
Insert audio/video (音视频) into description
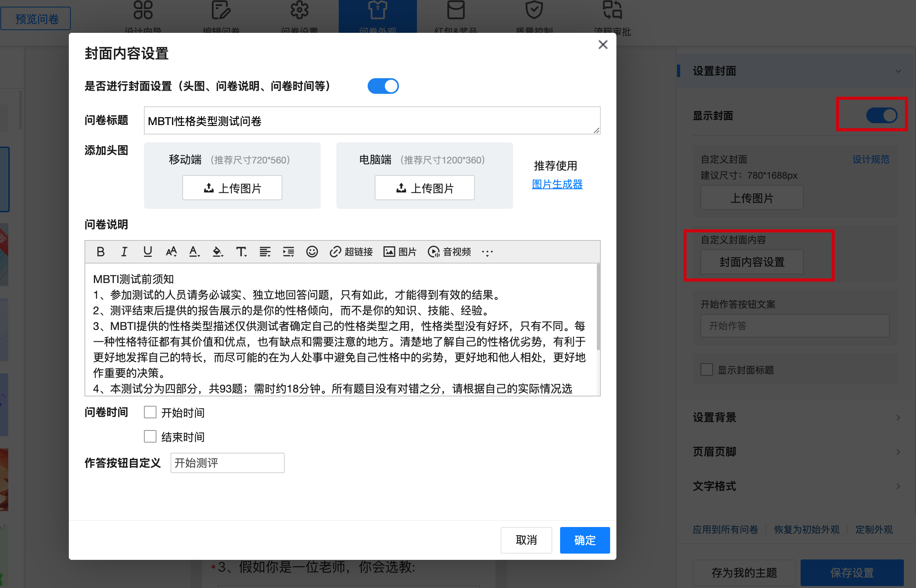coord(449,252)
